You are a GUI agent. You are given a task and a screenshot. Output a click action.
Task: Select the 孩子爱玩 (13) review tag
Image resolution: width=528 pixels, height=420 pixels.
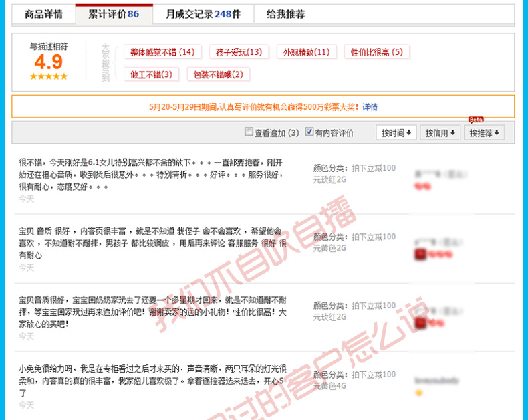[238, 52]
